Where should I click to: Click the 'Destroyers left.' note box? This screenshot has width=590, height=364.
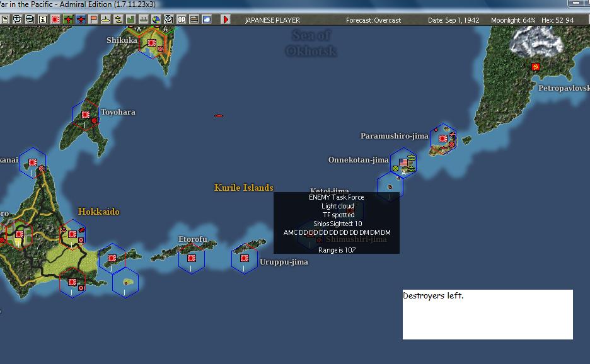coord(488,314)
